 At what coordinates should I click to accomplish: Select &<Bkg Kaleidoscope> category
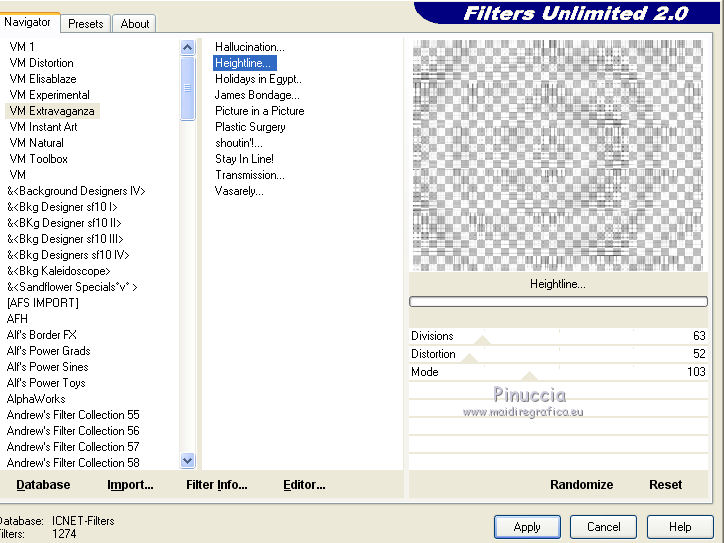click(x=59, y=271)
